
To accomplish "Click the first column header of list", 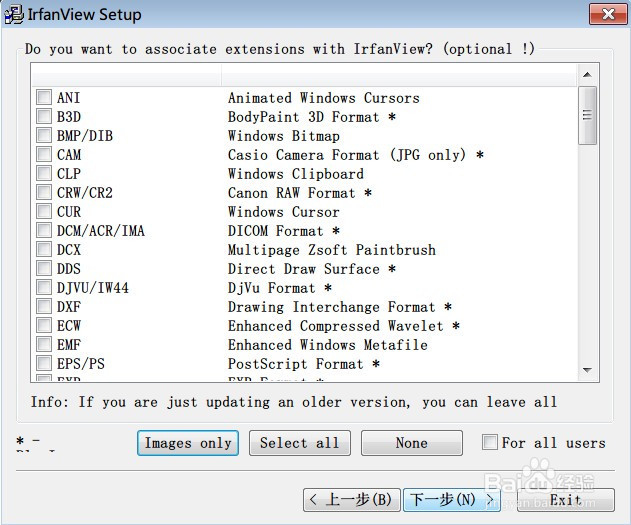I will [126, 75].
